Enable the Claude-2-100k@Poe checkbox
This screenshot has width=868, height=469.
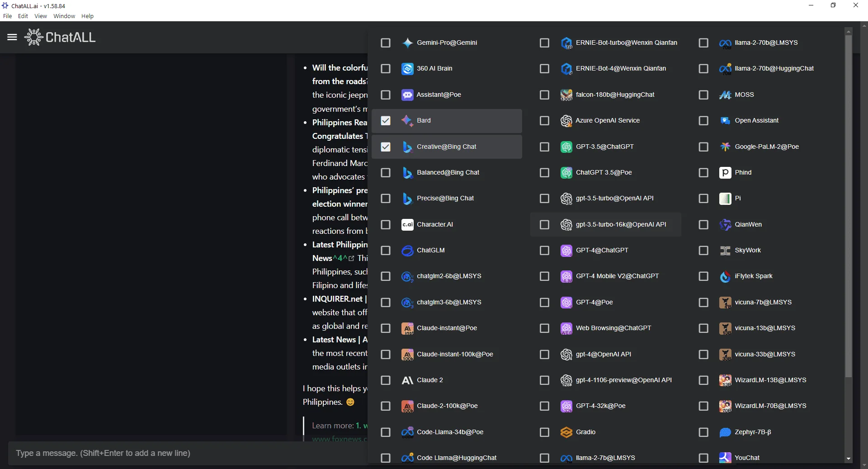click(x=386, y=406)
